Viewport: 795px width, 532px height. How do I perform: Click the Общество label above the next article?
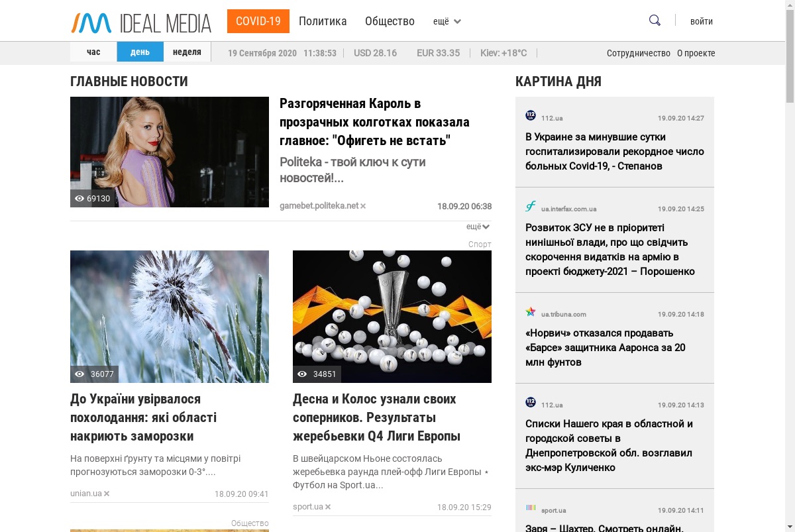(x=250, y=523)
